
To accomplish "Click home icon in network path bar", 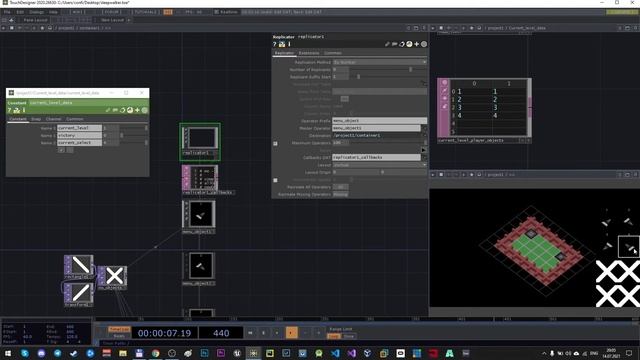I will tap(50, 28).
